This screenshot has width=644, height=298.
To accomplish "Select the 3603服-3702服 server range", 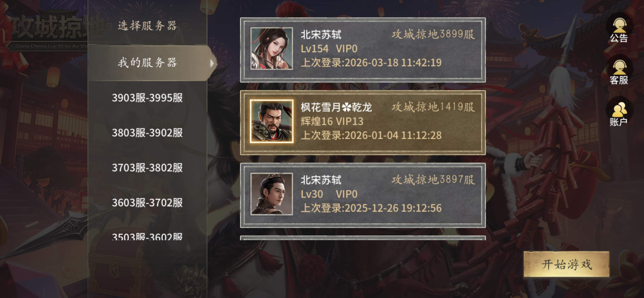I will [x=148, y=203].
